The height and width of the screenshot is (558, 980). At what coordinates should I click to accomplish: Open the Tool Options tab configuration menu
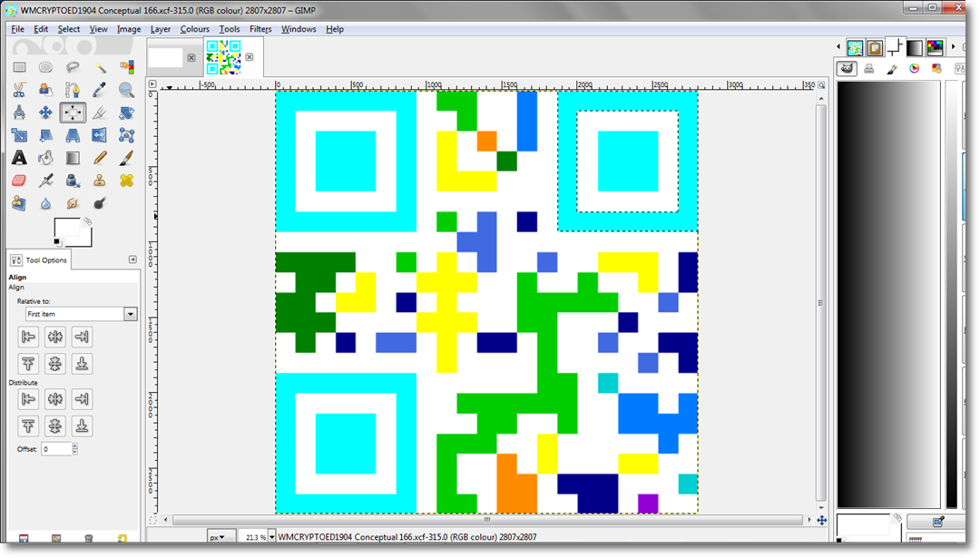pyautogui.click(x=132, y=259)
